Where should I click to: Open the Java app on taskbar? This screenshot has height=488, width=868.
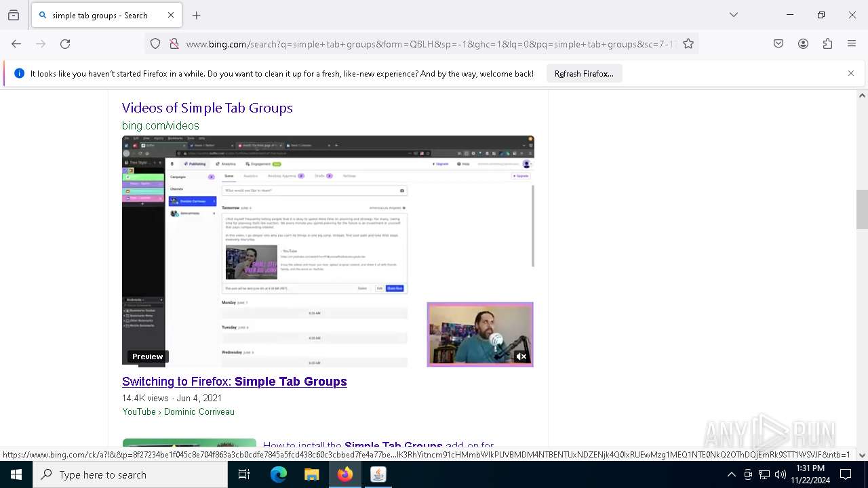pyautogui.click(x=378, y=474)
